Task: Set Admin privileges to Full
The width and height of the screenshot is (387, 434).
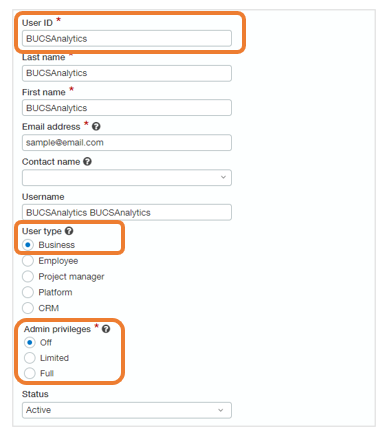Action: pyautogui.click(x=30, y=373)
